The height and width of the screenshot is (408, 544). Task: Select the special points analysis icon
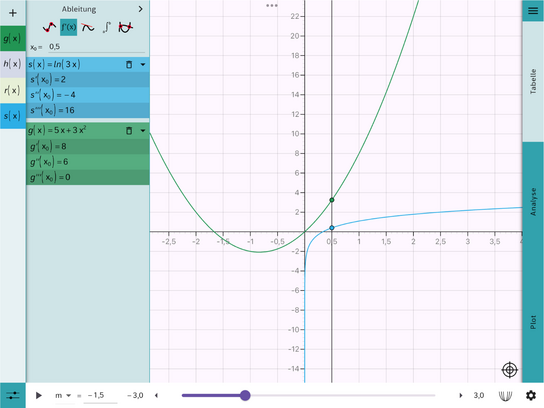[49, 27]
